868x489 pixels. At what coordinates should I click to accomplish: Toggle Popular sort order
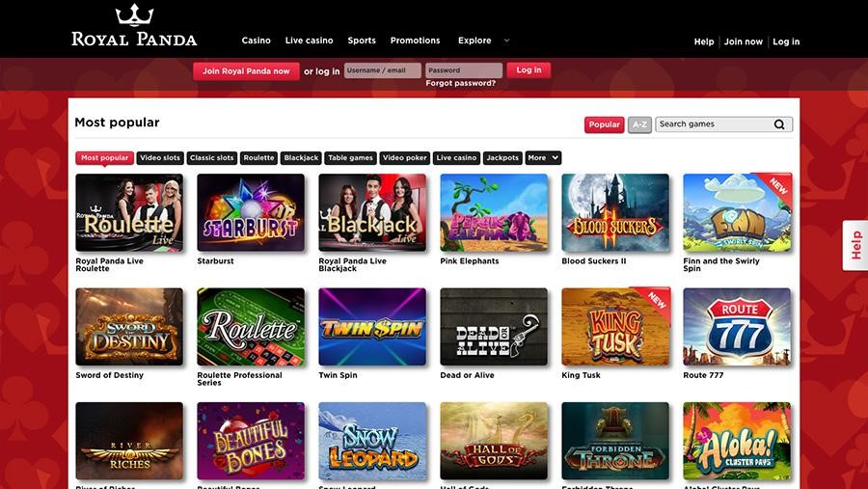coord(604,124)
